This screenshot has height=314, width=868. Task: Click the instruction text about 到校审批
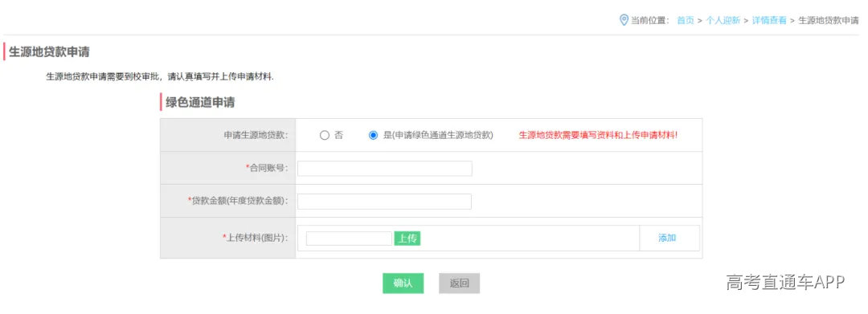coord(160,77)
